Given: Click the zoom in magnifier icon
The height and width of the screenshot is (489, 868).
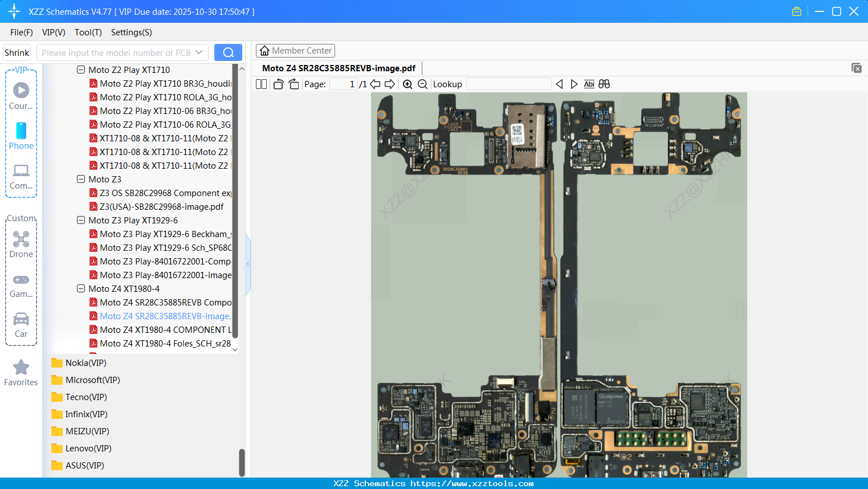Looking at the screenshot, I should 407,84.
